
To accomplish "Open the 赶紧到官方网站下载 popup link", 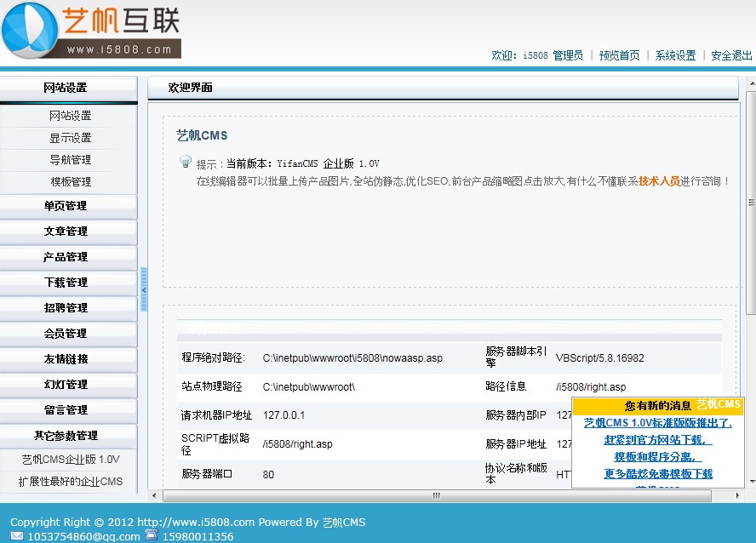I will (657, 440).
